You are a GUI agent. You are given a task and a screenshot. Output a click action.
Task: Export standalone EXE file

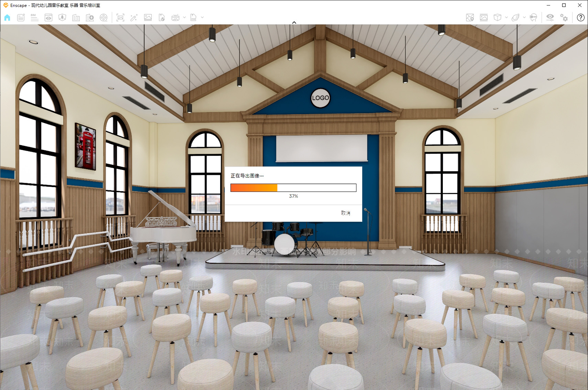pos(193,18)
